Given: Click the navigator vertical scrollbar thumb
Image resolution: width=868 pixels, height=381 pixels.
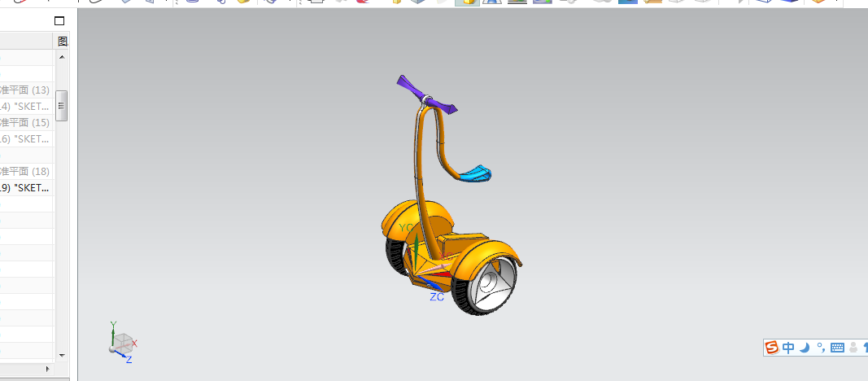Looking at the screenshot, I should pyautogui.click(x=62, y=106).
